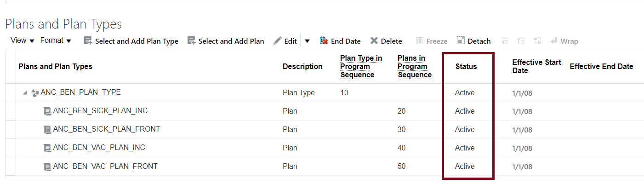The width and height of the screenshot is (644, 190).
Task: Click the Delete X icon
Action: coord(374,41)
